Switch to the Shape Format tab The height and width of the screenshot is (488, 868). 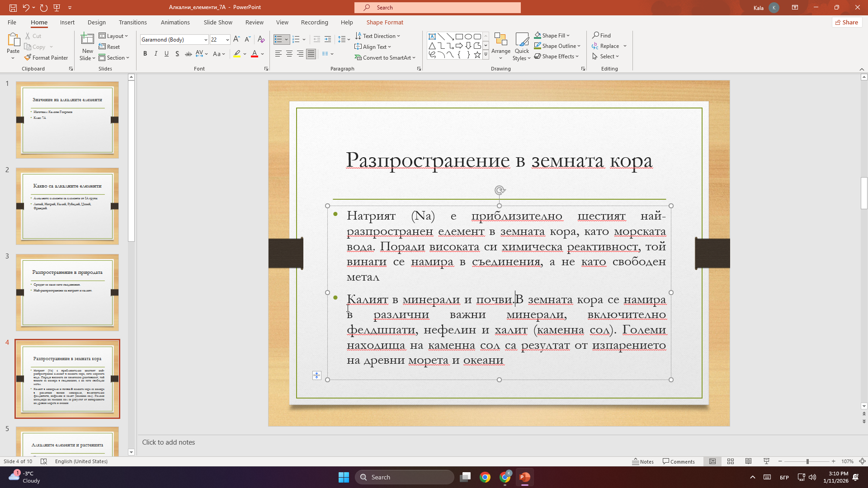(x=385, y=22)
